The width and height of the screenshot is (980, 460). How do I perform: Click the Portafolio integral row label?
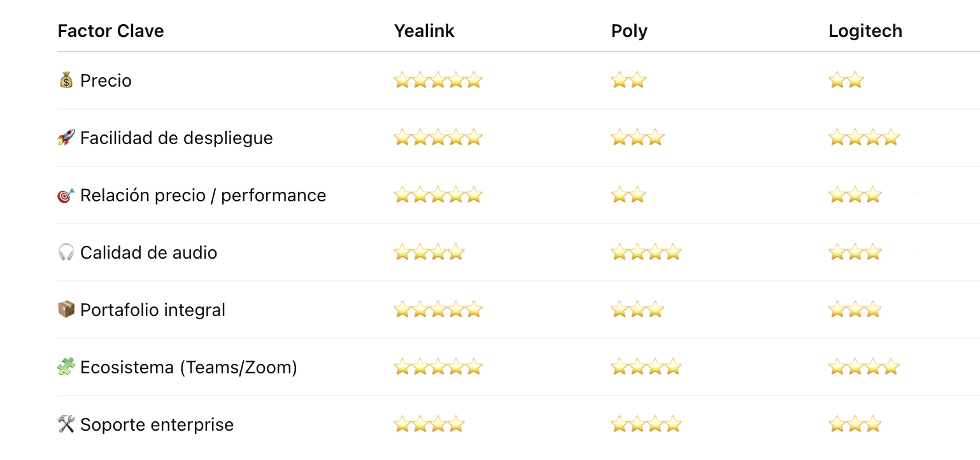pyautogui.click(x=153, y=310)
